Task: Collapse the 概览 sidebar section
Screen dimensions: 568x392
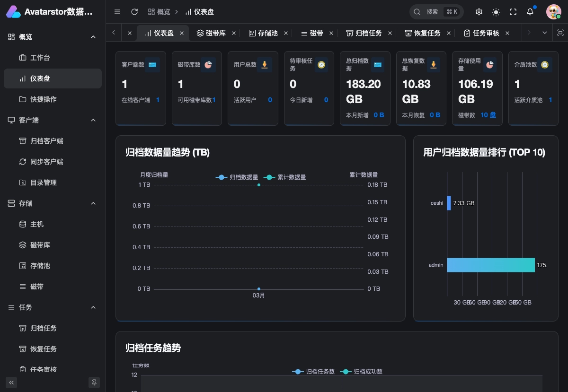Action: tap(93, 37)
